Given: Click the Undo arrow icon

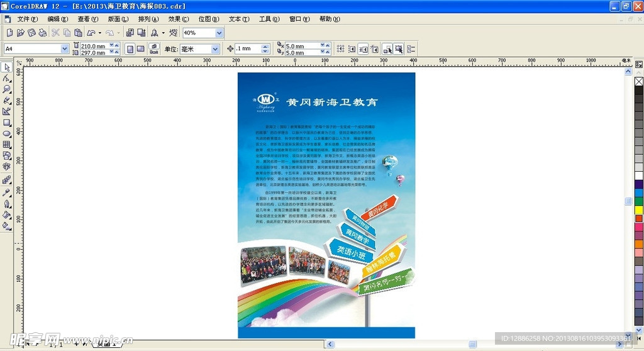Looking at the screenshot, I should tap(91, 33).
